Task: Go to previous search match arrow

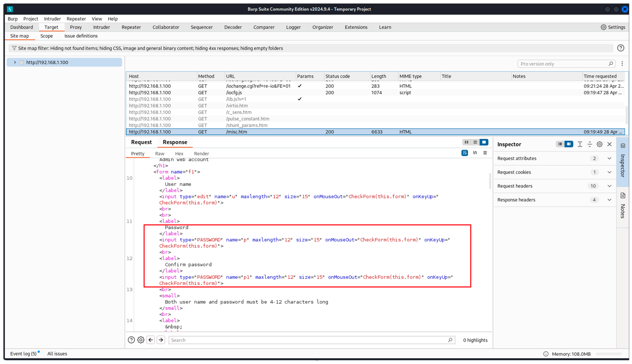Action: [151, 340]
